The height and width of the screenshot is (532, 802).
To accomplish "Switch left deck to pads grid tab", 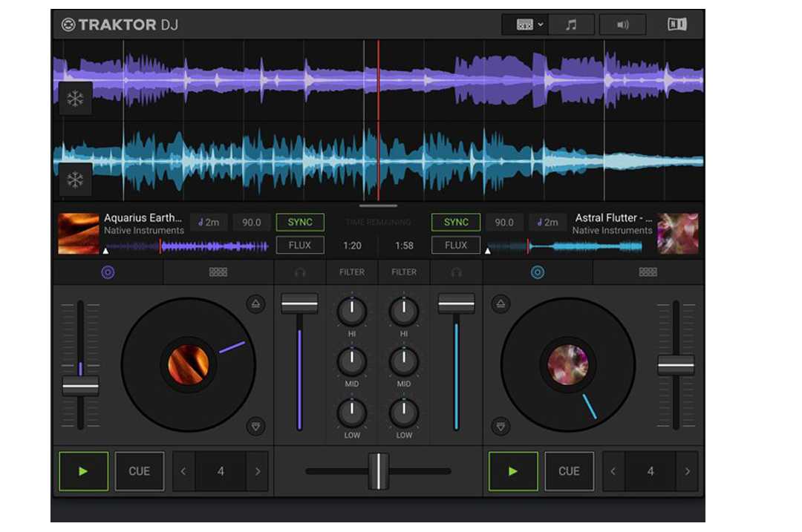I will point(218,272).
